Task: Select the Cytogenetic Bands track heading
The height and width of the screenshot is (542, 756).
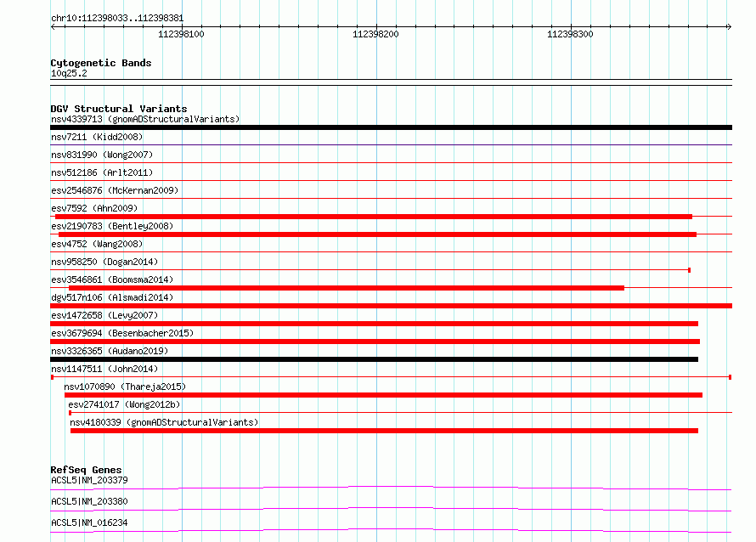Action: pyautogui.click(x=101, y=63)
